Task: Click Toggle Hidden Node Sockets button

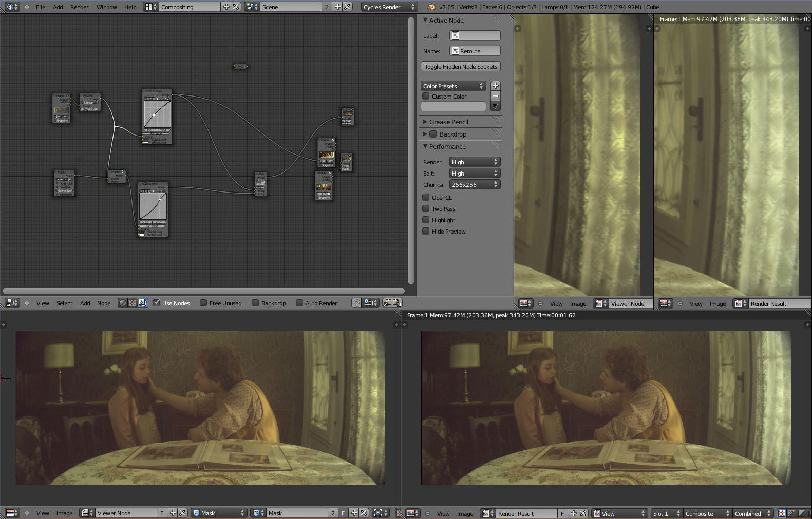Action: 461,67
